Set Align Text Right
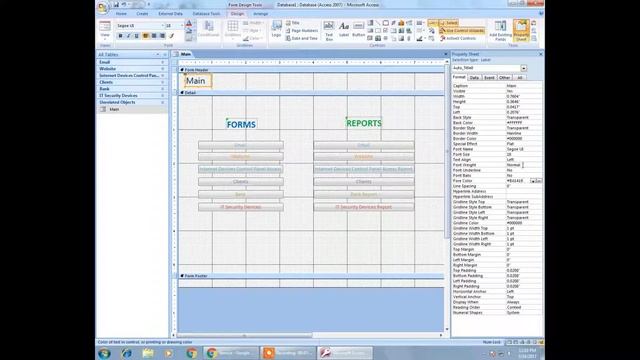Viewport: 640px width, 360px height. click(162, 36)
